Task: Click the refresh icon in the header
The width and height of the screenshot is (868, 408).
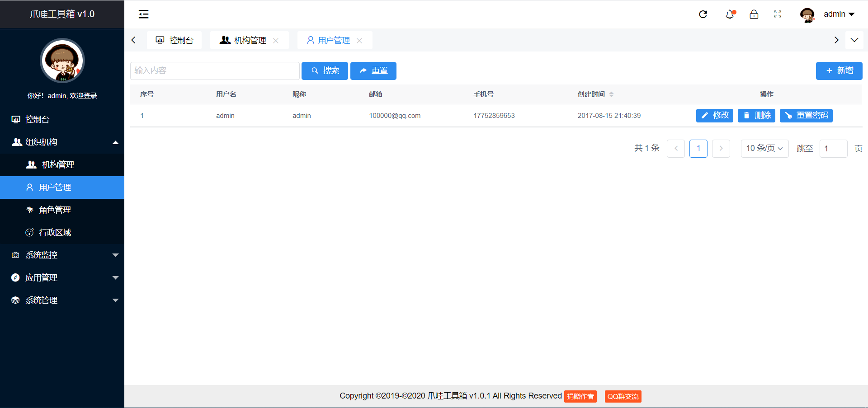Action: pyautogui.click(x=703, y=14)
